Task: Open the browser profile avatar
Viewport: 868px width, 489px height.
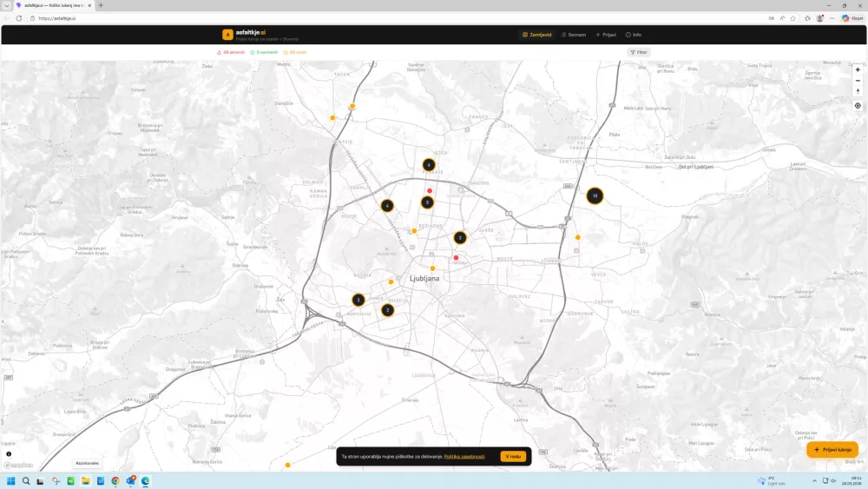Action: 819,18
